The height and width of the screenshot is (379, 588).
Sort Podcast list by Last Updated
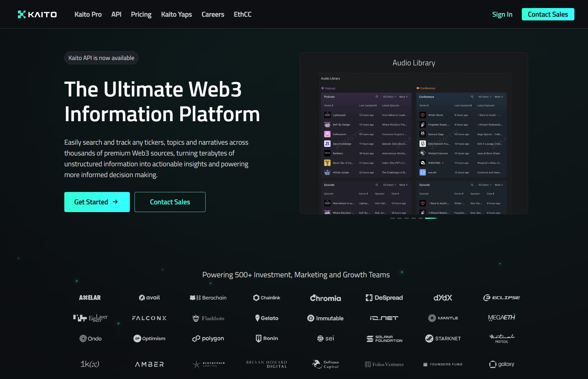click(368, 105)
